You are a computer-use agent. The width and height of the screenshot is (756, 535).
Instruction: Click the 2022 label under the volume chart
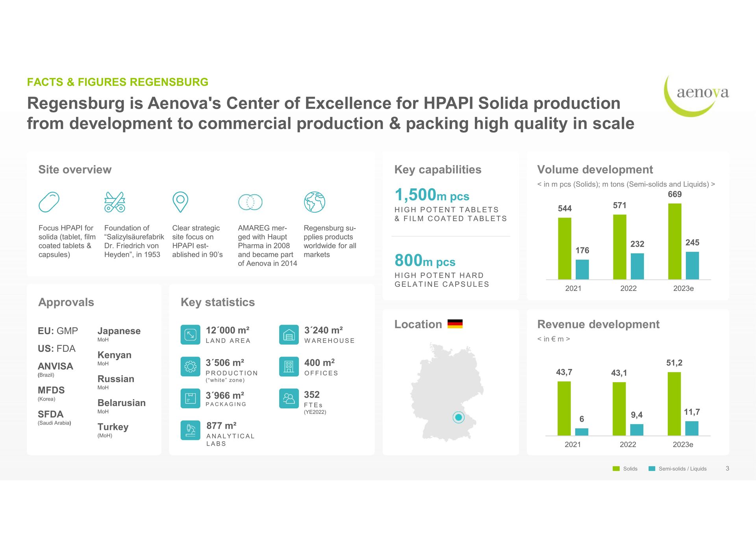[628, 288]
